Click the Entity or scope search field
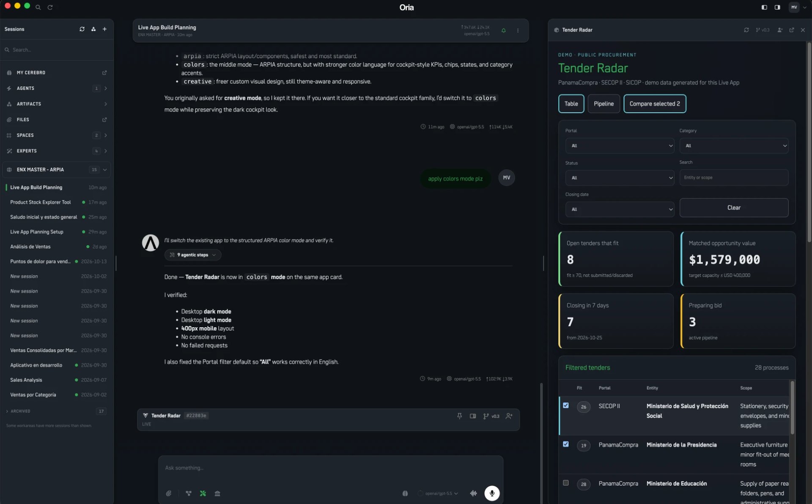This screenshot has width=812, height=504. pos(734,178)
